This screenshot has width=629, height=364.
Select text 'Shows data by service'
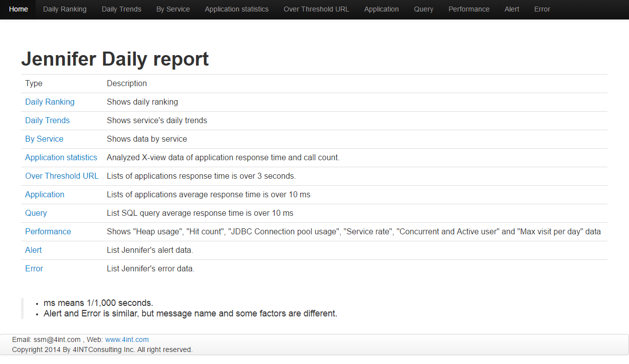pos(147,139)
